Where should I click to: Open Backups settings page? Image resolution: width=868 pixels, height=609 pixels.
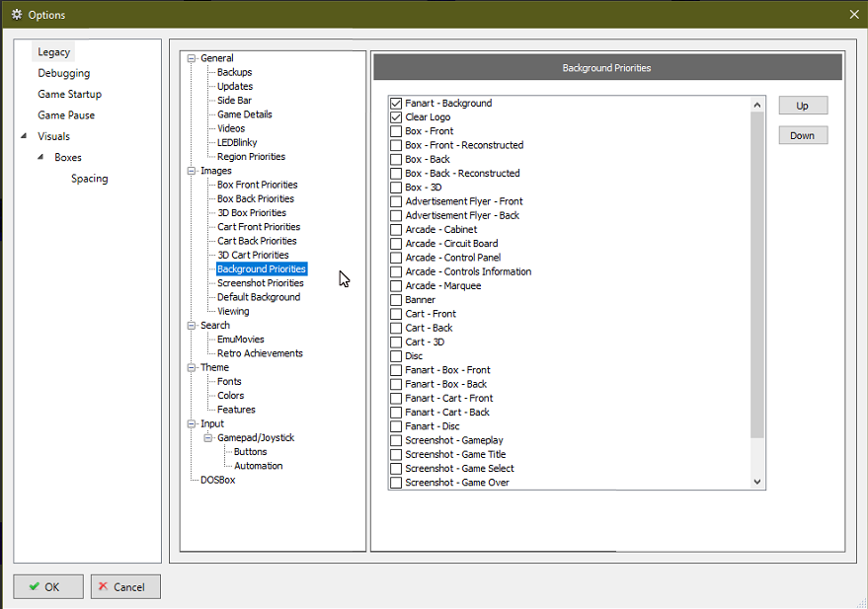tap(234, 72)
